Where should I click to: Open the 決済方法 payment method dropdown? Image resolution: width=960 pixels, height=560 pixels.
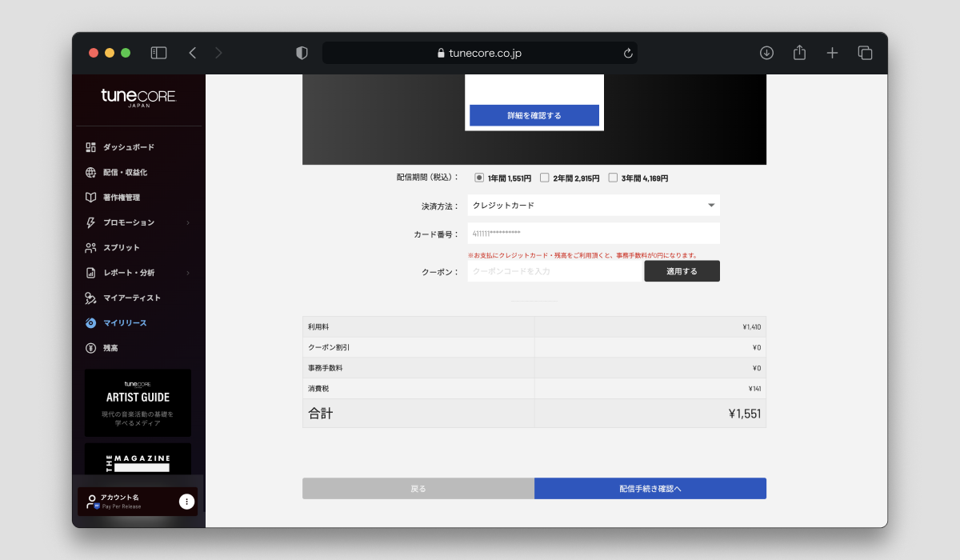click(594, 206)
